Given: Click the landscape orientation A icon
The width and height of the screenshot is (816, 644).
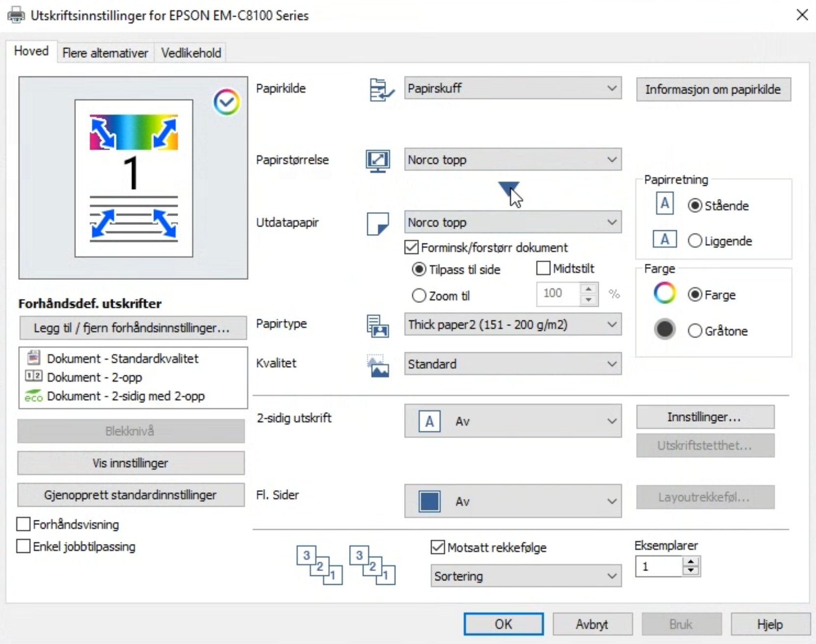Looking at the screenshot, I should tap(664, 239).
